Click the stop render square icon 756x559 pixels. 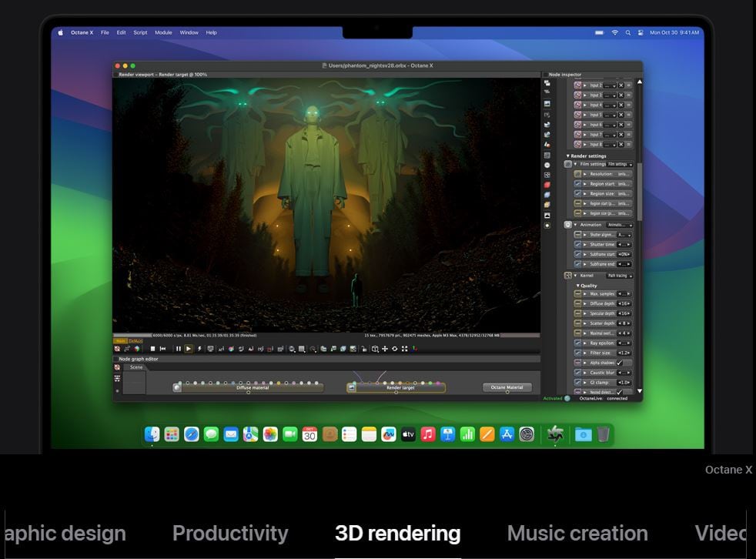pos(152,349)
